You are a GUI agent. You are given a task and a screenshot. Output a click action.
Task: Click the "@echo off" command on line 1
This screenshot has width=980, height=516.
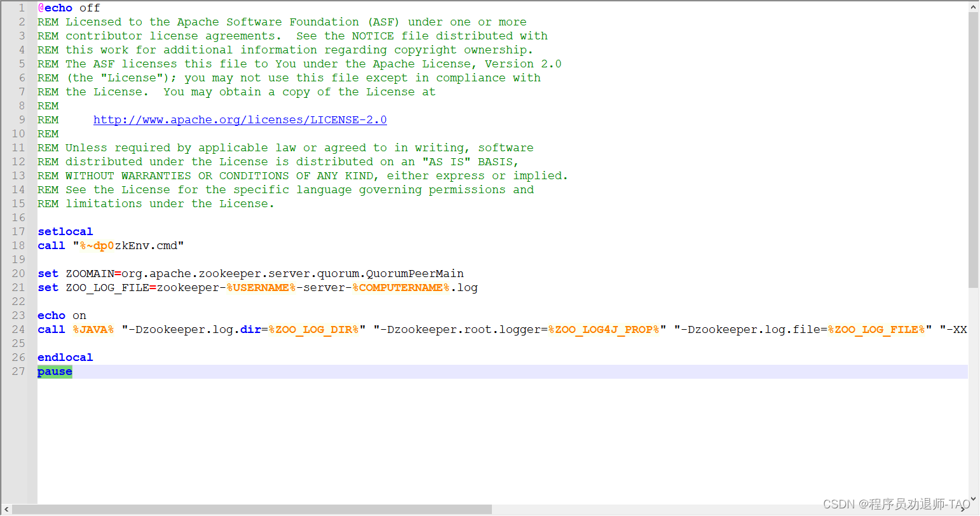click(69, 8)
